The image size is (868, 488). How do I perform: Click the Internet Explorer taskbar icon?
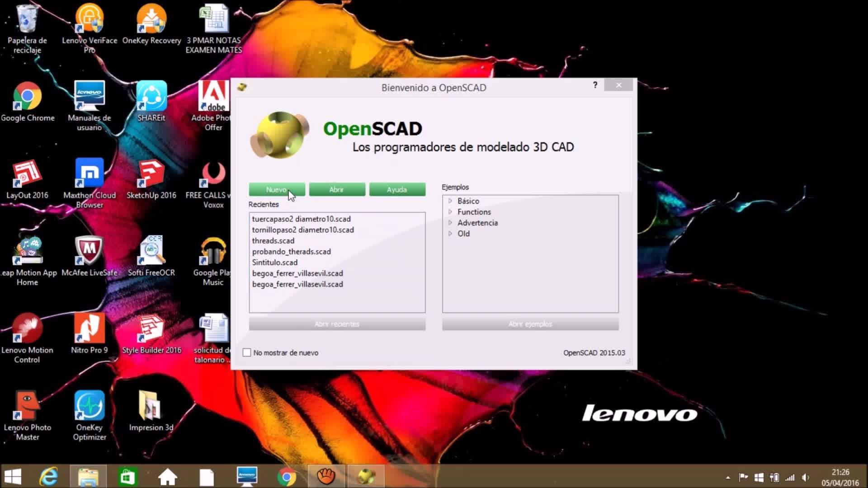[48, 476]
